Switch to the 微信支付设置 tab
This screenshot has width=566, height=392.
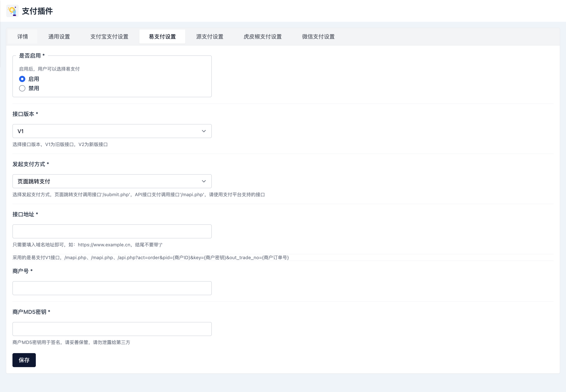point(318,37)
